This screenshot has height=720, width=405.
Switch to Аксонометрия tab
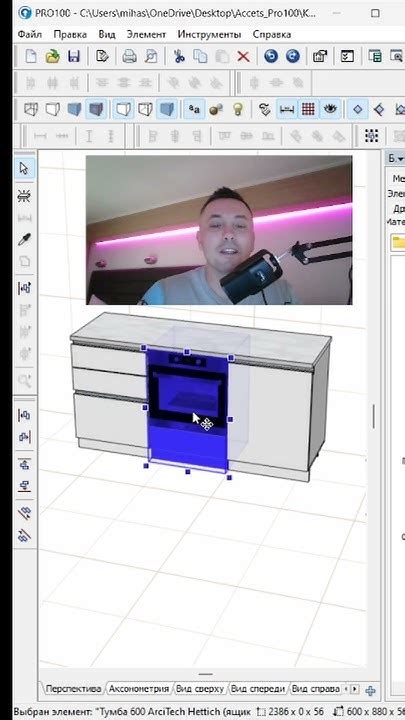pyautogui.click(x=139, y=689)
